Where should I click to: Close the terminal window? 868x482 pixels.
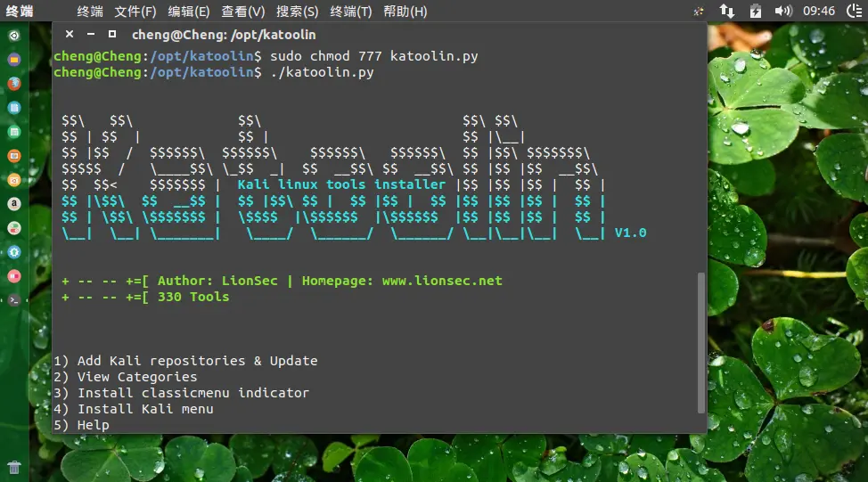(x=70, y=35)
